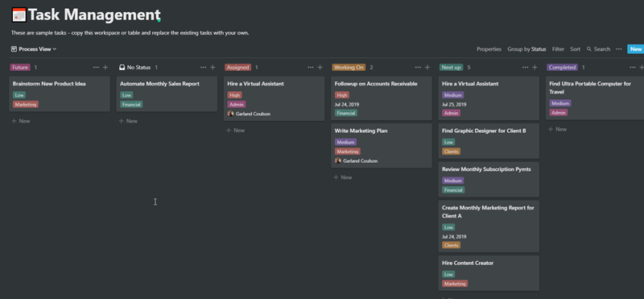Open the ellipsis menu of the Completed column
The width and height of the screenshot is (644, 299).
click(633, 68)
